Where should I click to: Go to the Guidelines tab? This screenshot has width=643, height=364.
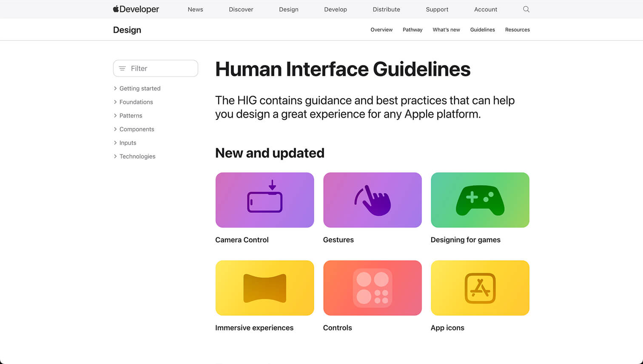482,30
